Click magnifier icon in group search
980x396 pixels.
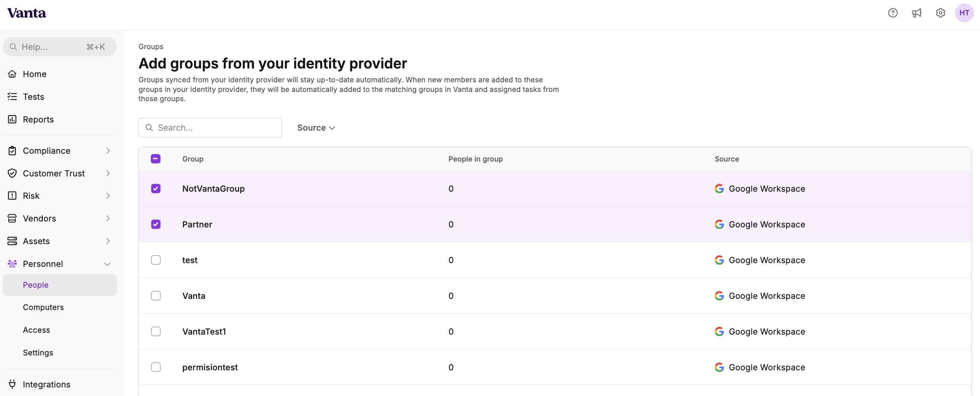click(149, 127)
